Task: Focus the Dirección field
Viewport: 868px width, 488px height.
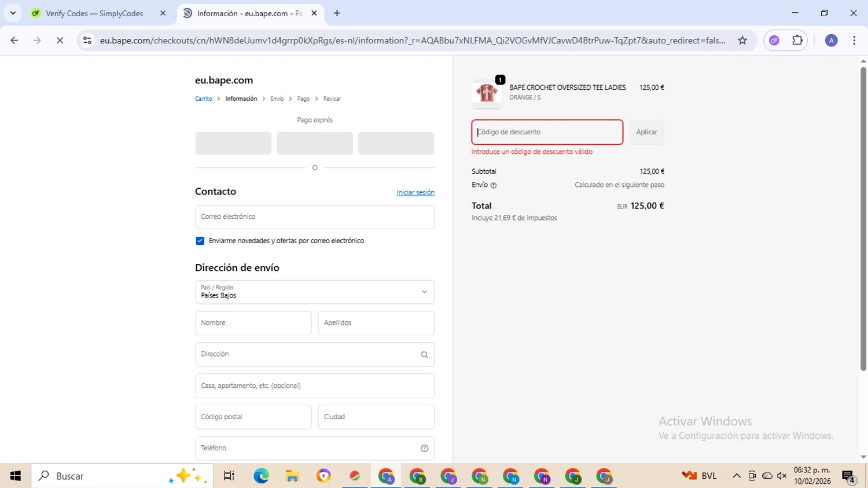Action: pos(315,354)
